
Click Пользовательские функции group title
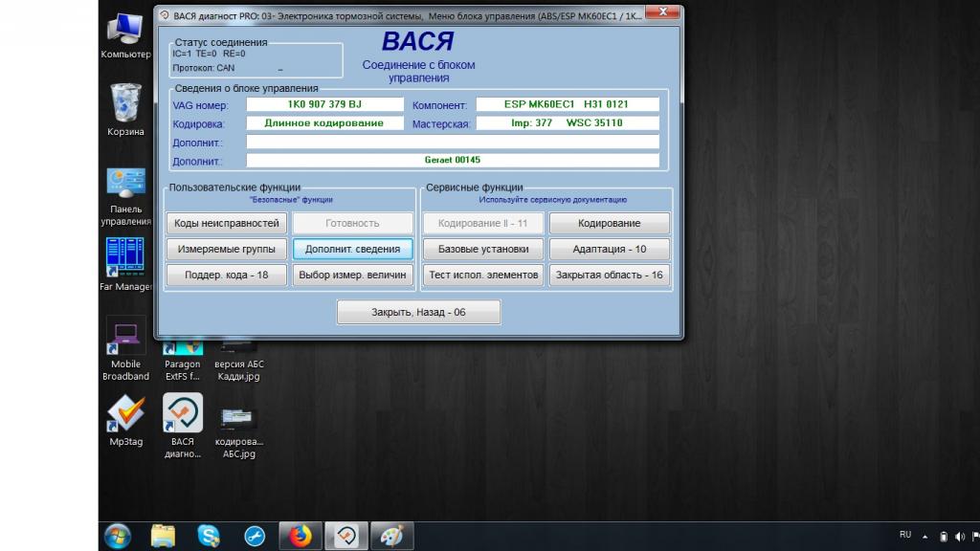(234, 187)
